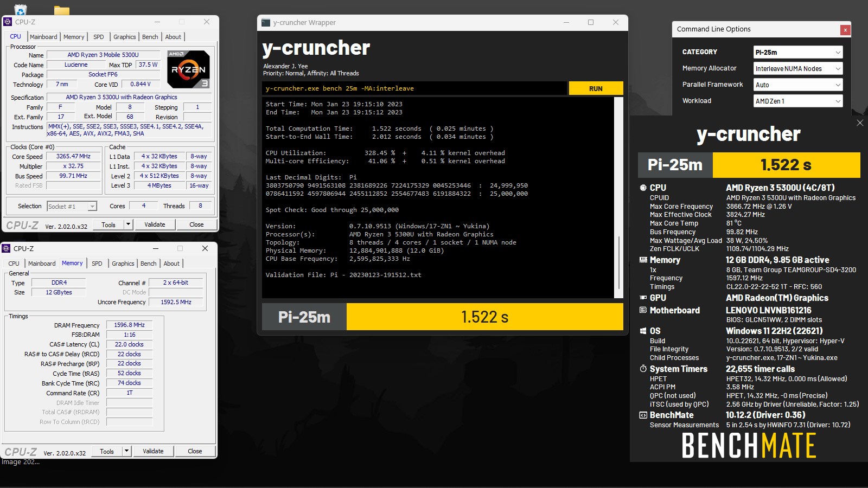Click Tools button in CPU-Z Memory window
Viewport: 868px width, 488px height.
point(107,451)
